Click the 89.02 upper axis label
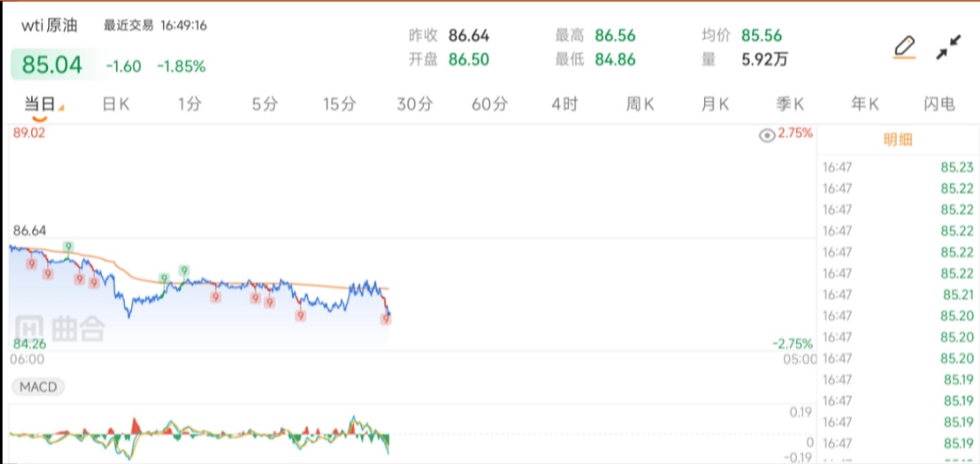This screenshot has width=980, height=464. [x=28, y=133]
